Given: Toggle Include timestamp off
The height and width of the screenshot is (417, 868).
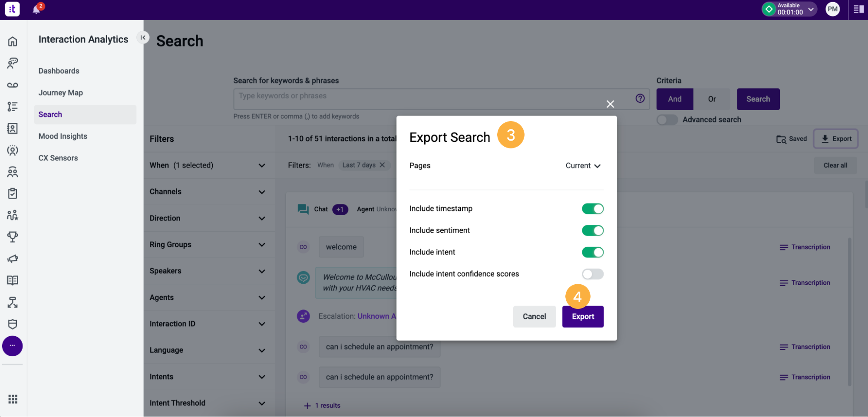Looking at the screenshot, I should point(593,209).
